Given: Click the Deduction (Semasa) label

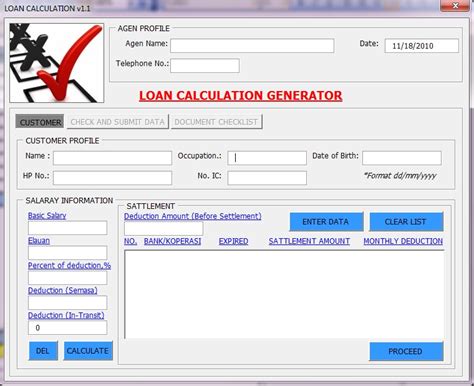Looking at the screenshot, I should 63,290.
